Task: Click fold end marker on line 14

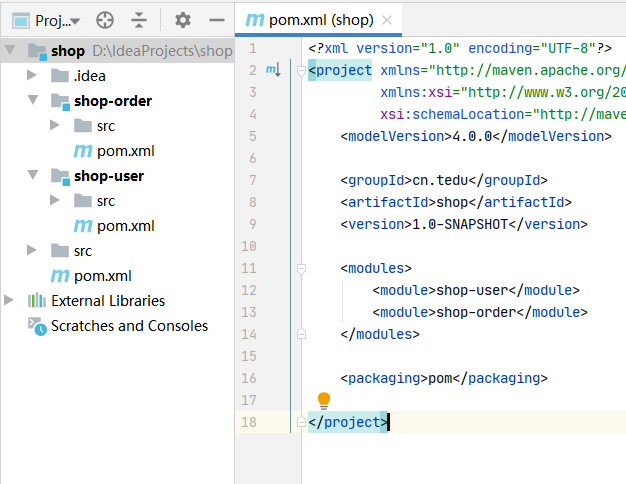Action: click(301, 333)
